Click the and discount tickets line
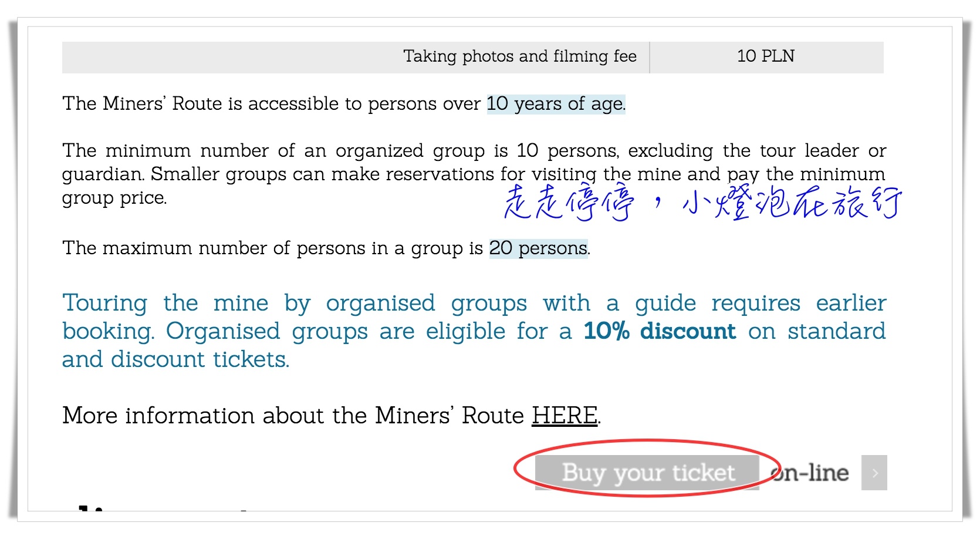Image resolution: width=980 pixels, height=539 pixels. coord(176,359)
